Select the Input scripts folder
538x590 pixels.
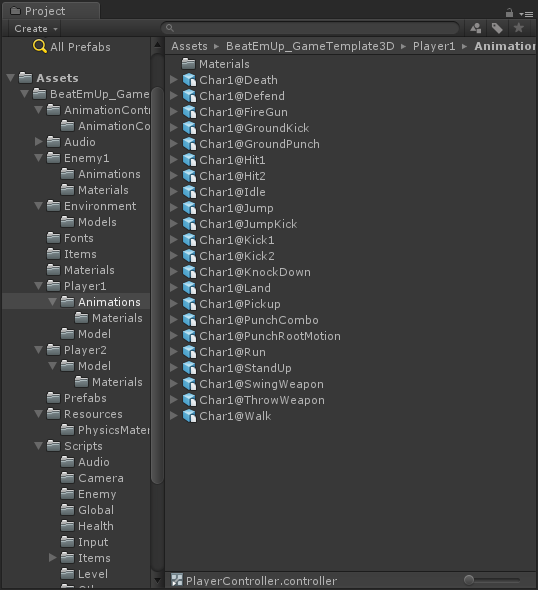click(x=93, y=542)
